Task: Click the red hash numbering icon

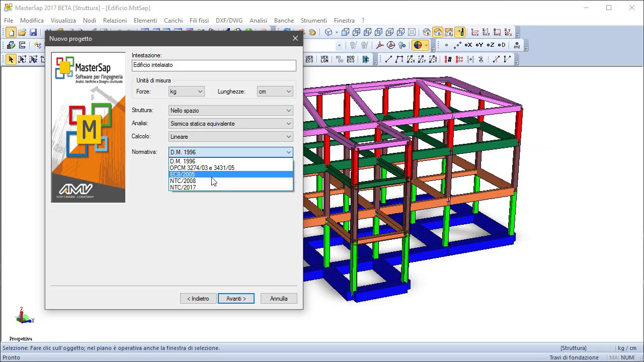Action: 448,59
